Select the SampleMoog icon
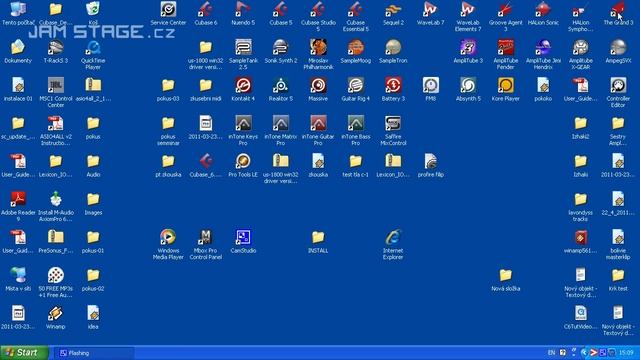The image size is (640, 360). point(356,47)
